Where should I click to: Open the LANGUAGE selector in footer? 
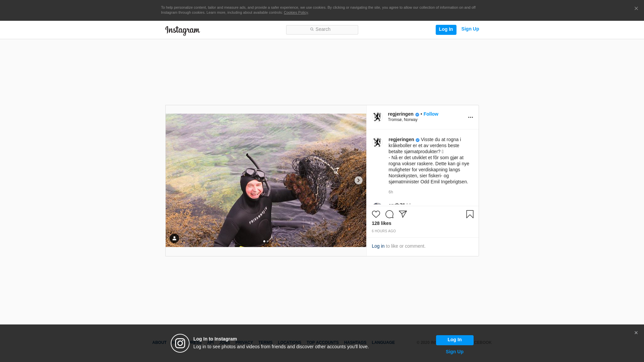[383, 343]
